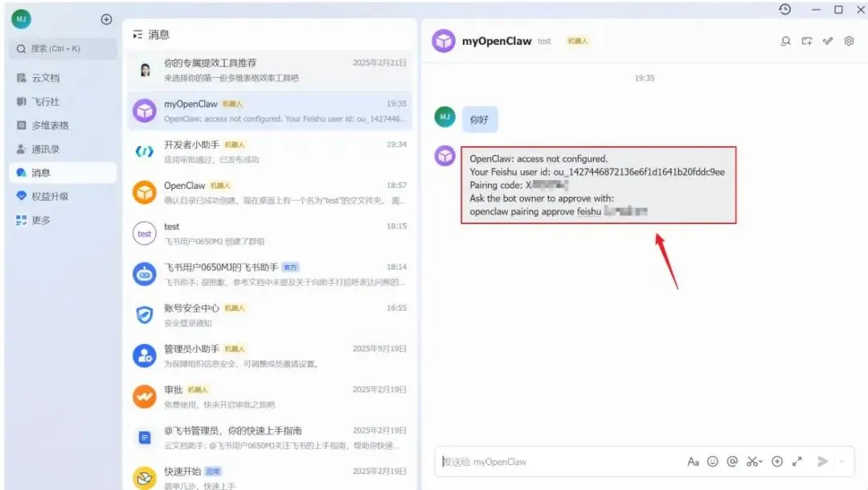The width and height of the screenshot is (868, 490).
Task: Open the test group conversation
Action: (x=269, y=234)
